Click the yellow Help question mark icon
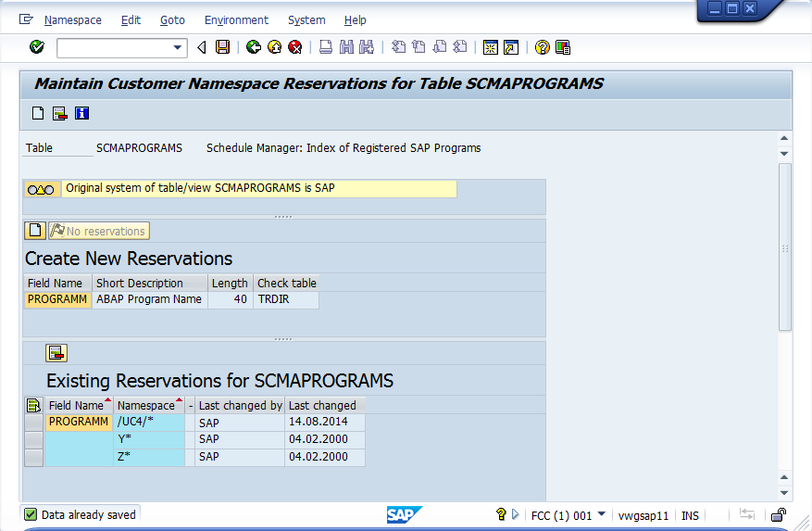The image size is (812, 531). tap(543, 47)
